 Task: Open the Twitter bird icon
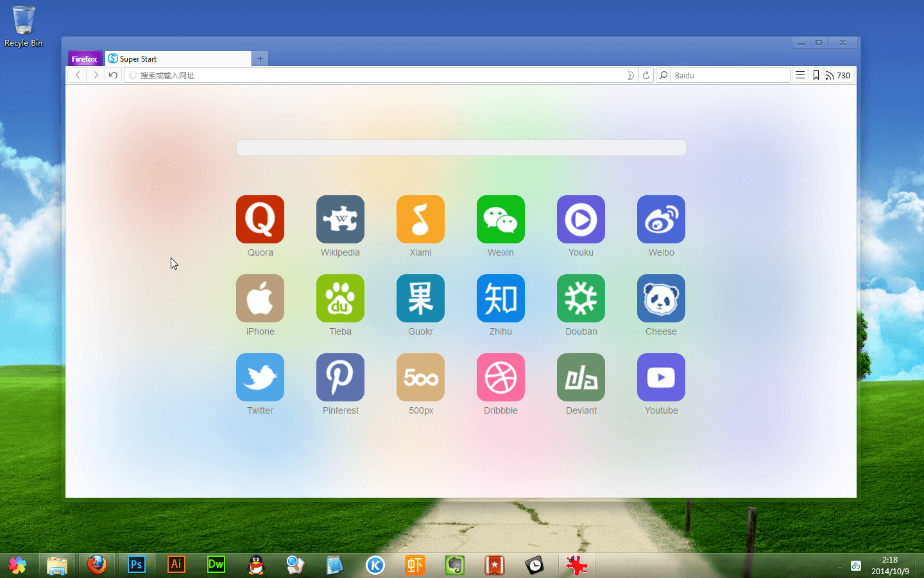point(260,377)
